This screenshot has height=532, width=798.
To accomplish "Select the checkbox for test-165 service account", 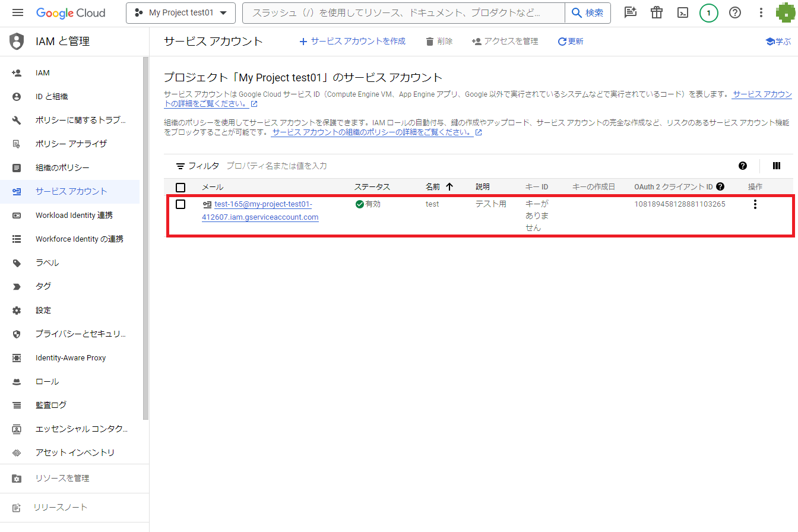I will (180, 204).
